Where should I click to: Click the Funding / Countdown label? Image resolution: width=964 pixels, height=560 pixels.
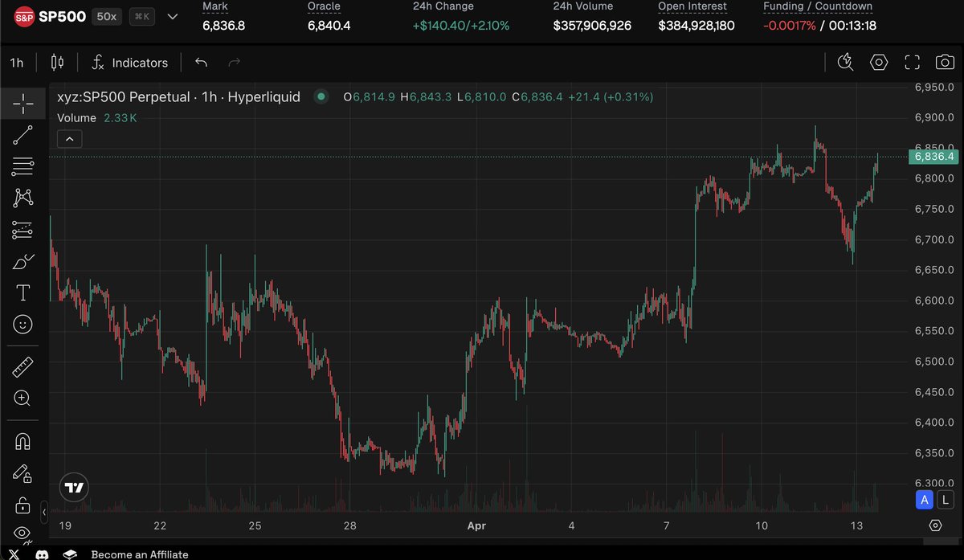(818, 6)
